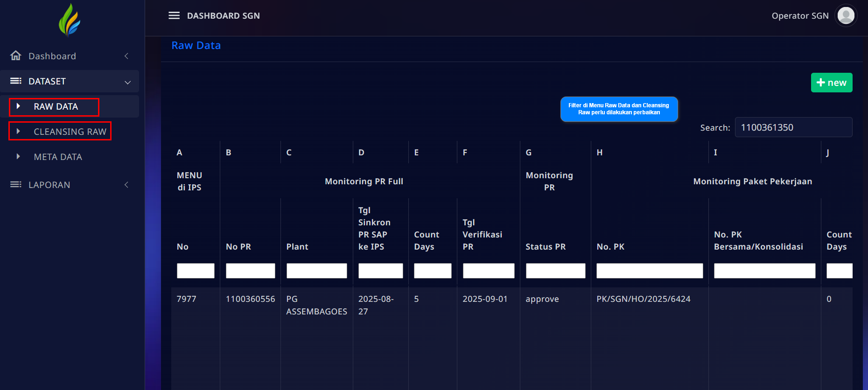Viewport: 868px width, 390px height.
Task: Click the Dashboard home icon
Action: 16,56
